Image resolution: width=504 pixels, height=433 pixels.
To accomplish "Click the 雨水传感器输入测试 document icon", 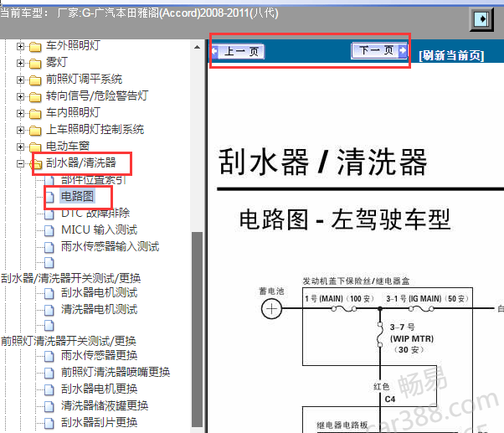I will tap(49, 247).
